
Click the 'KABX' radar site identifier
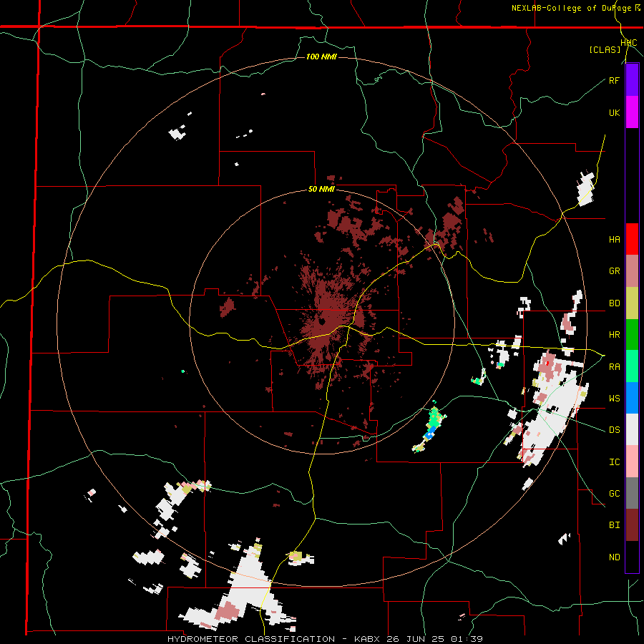(x=366, y=639)
